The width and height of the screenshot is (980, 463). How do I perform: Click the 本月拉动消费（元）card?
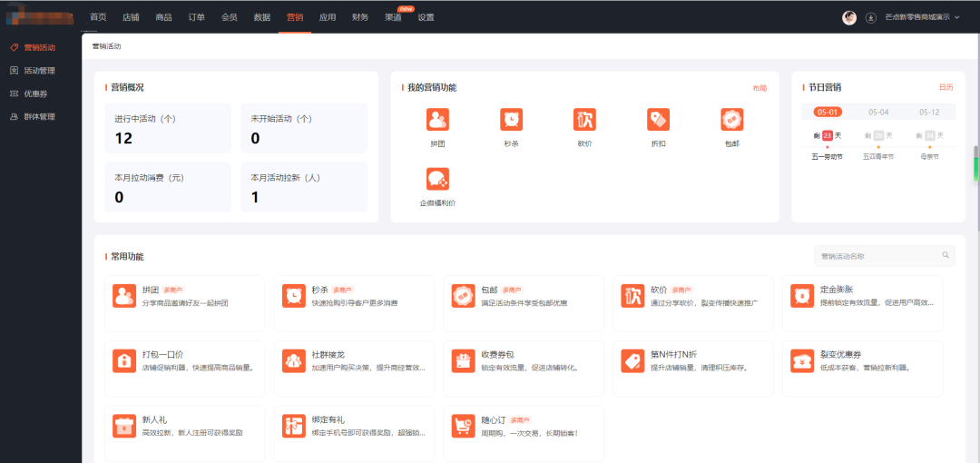168,187
